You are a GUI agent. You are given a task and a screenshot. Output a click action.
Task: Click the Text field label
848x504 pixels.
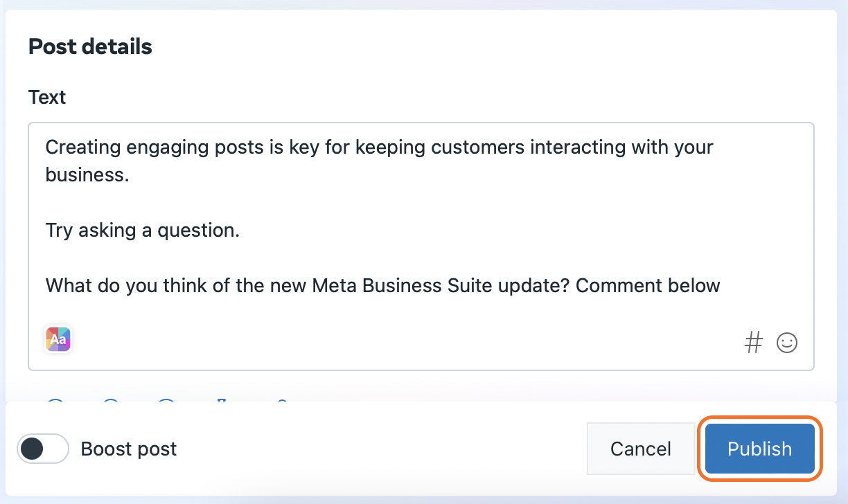tap(47, 97)
